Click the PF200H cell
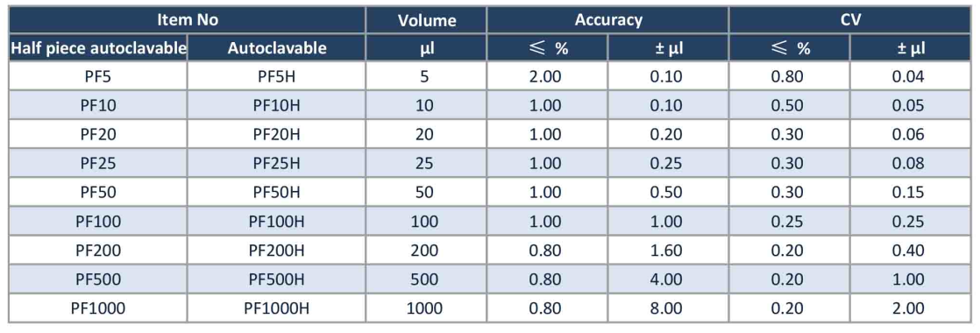The width and height of the screenshot is (980, 333). [276, 250]
